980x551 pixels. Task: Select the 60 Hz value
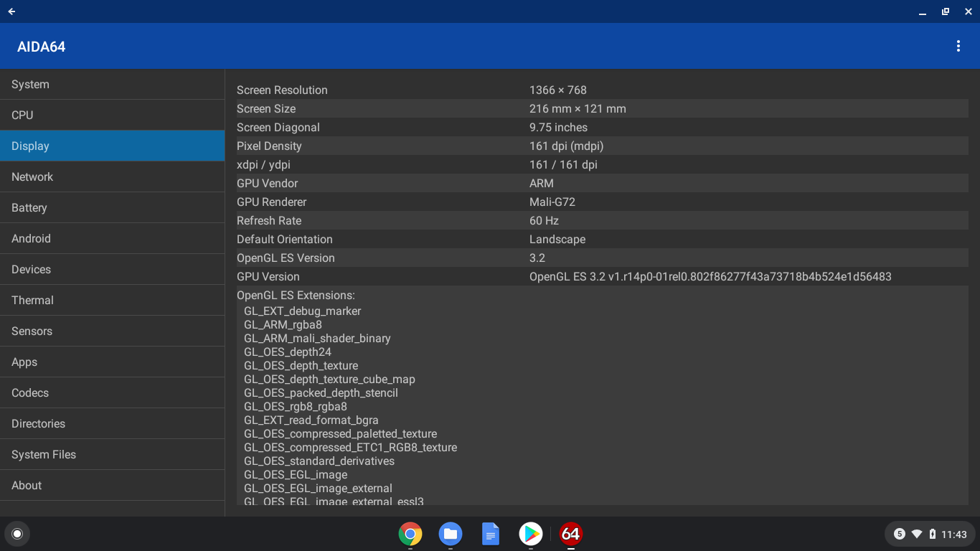coord(544,220)
